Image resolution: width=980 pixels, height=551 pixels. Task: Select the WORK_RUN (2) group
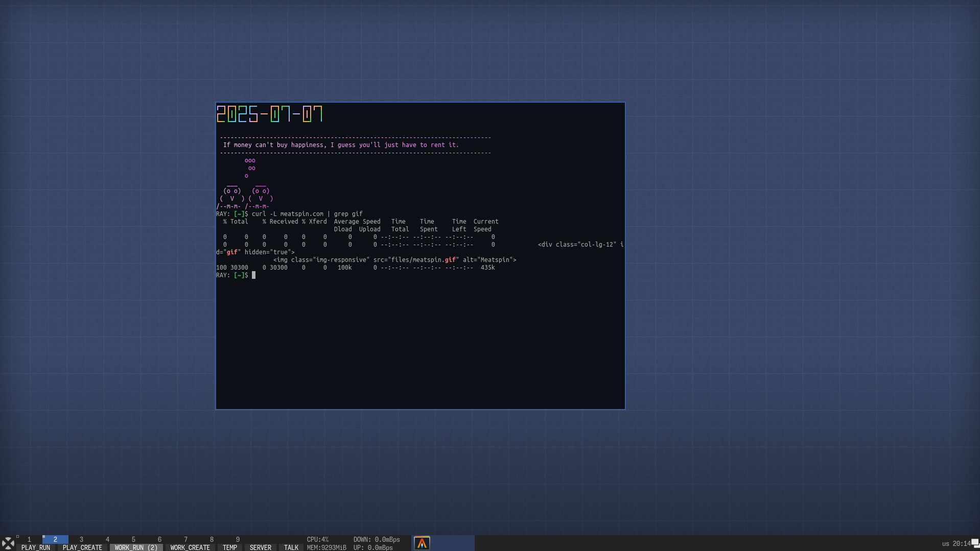point(136,547)
